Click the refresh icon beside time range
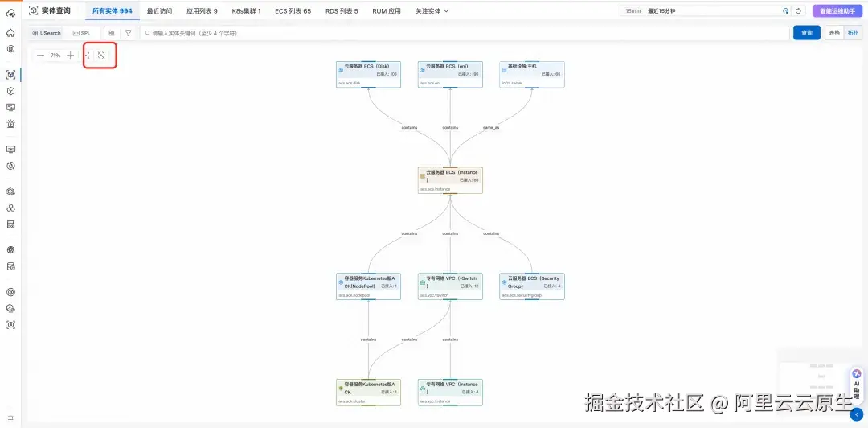The image size is (868, 428). click(x=798, y=10)
